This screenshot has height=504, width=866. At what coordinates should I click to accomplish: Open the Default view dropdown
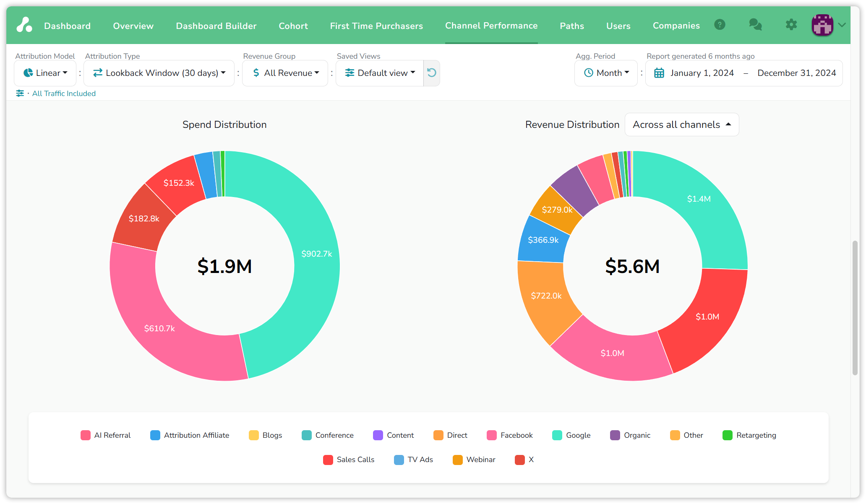coord(380,73)
